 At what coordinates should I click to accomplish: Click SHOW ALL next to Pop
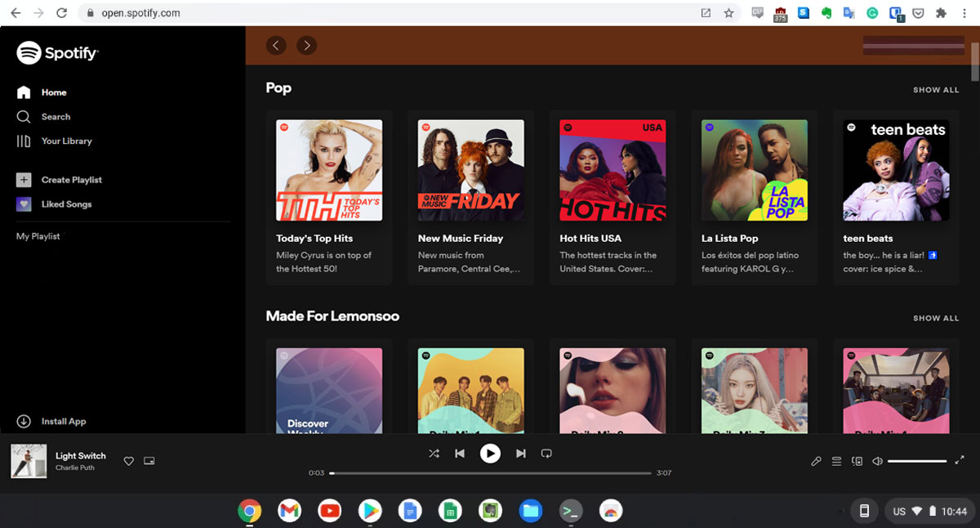click(x=936, y=89)
